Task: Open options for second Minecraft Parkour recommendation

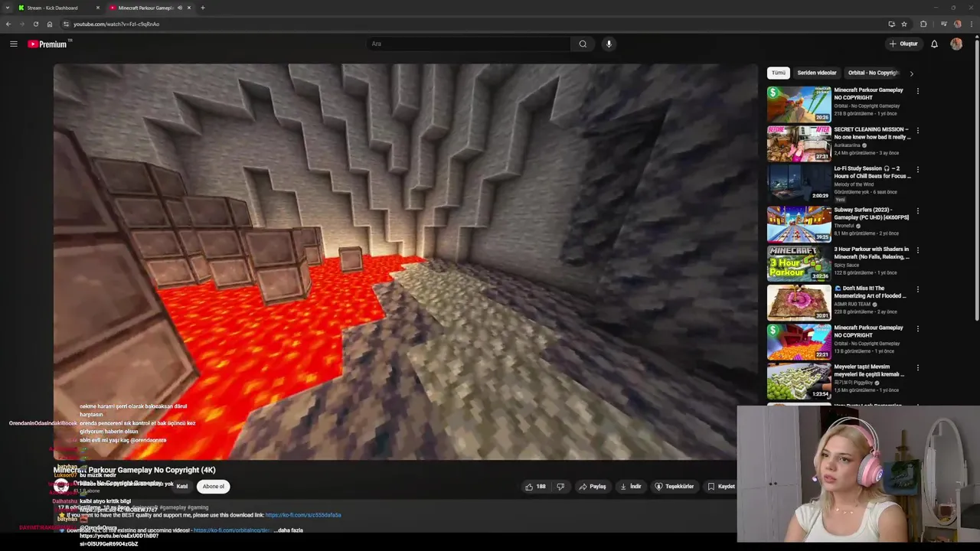Action: (x=917, y=328)
